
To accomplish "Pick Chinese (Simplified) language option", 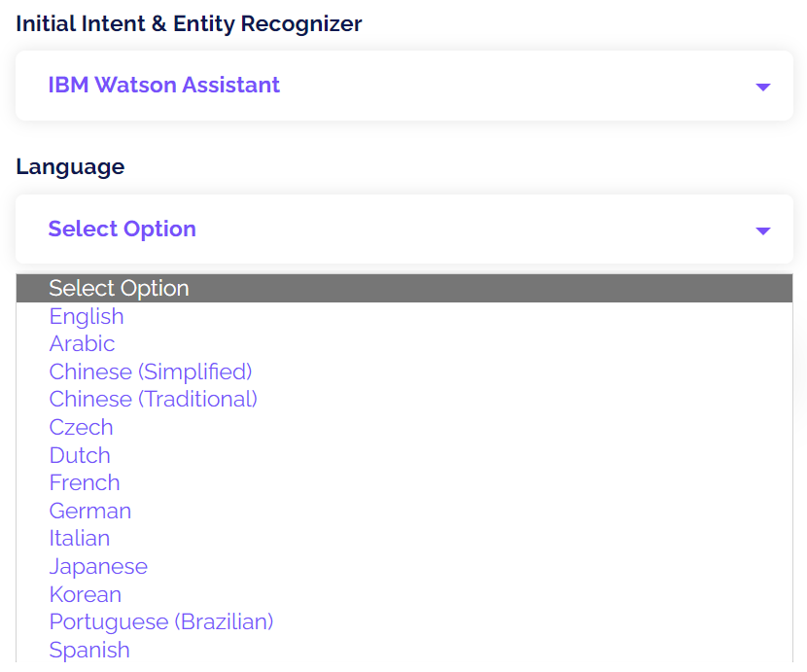I will point(151,371).
